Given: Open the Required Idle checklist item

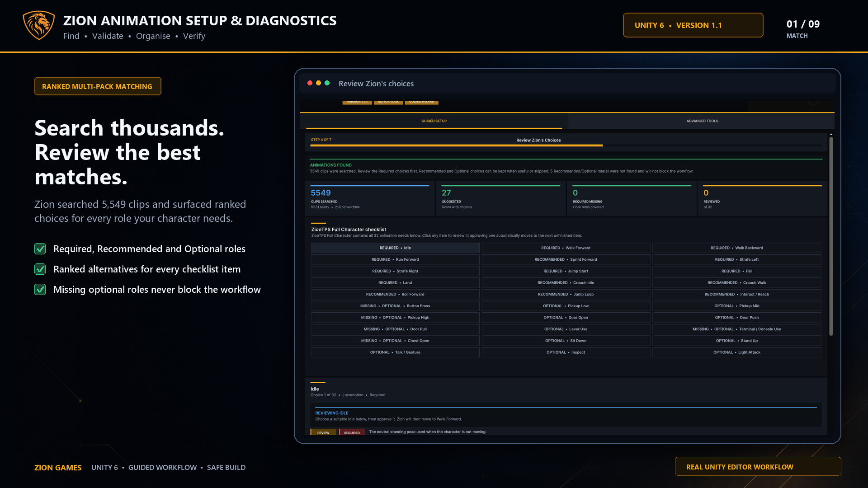Looking at the screenshot, I should (395, 248).
